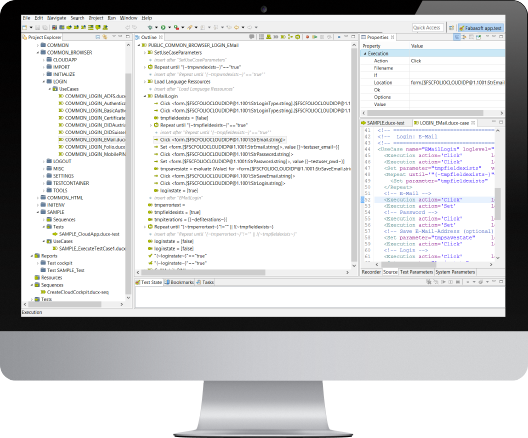Click the Save icon in main toolbar
528x438 pixels.
pyautogui.click(x=38, y=27)
